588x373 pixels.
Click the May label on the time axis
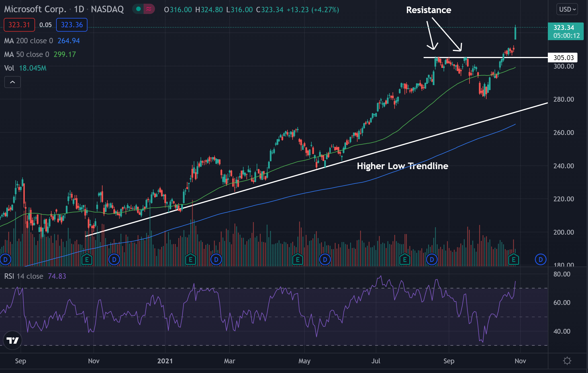coord(305,361)
